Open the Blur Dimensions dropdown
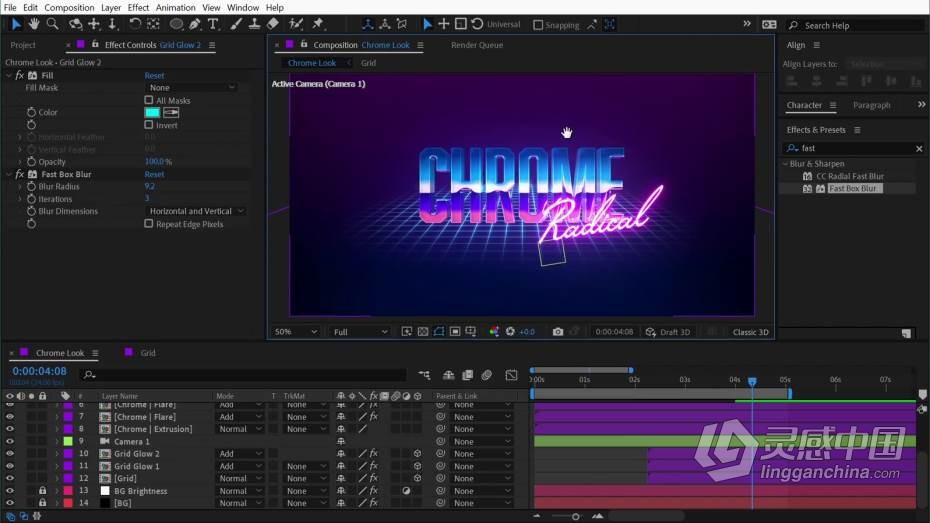 tap(196, 211)
